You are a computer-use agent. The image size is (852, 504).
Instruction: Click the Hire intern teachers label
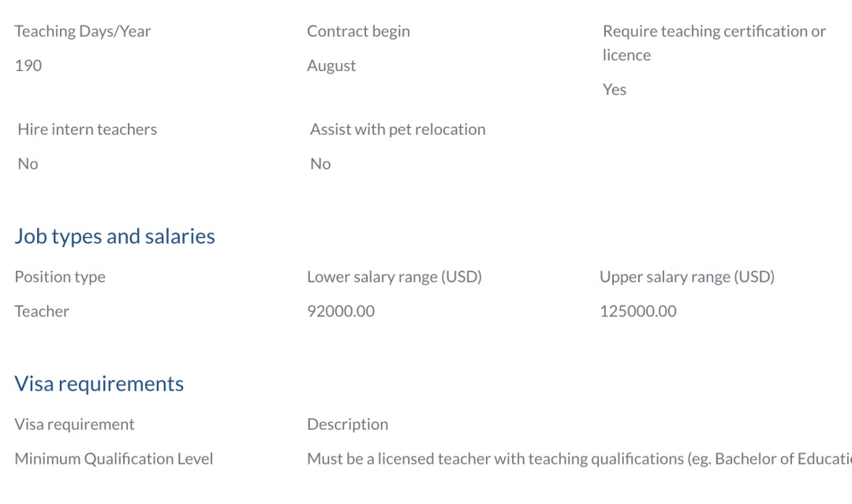[88, 129]
